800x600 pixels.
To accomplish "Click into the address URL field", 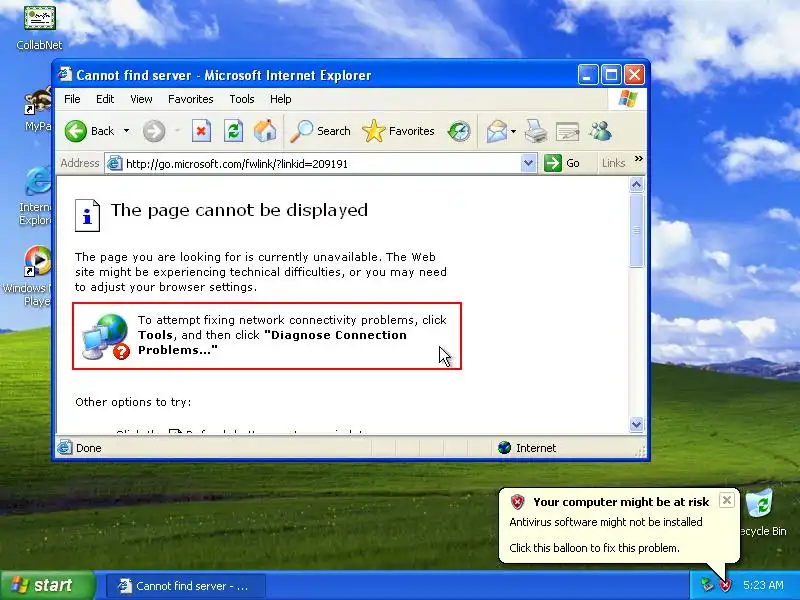I will pyautogui.click(x=321, y=163).
